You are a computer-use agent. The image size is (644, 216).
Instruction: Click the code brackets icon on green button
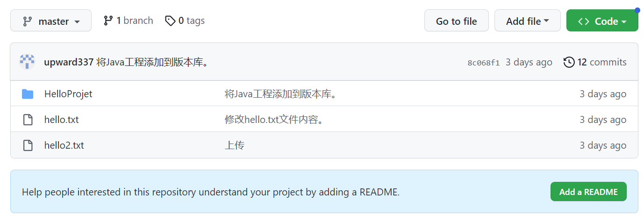[x=584, y=21]
